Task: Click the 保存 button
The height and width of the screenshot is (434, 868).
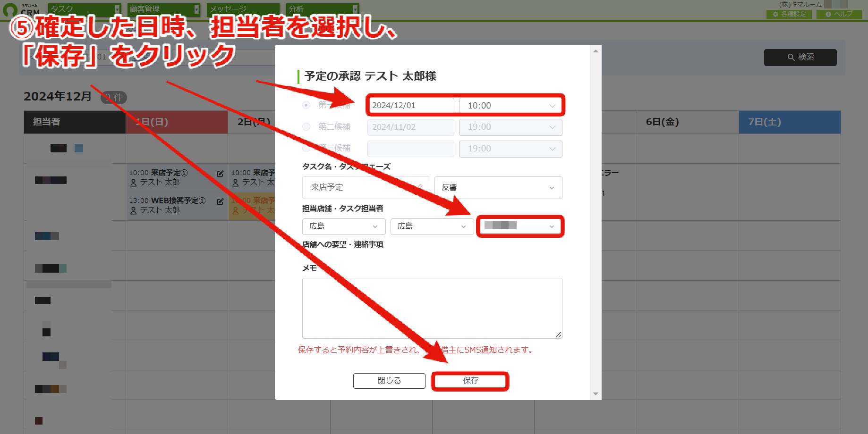Action: click(470, 381)
